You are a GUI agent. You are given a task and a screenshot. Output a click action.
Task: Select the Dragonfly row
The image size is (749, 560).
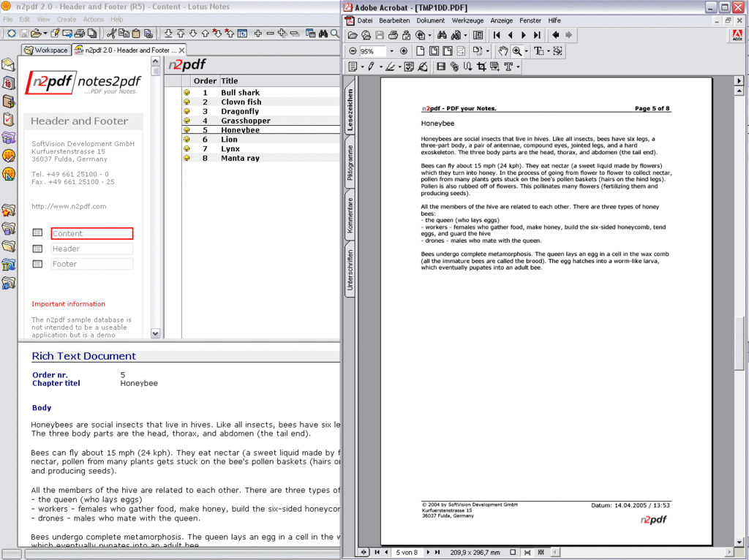(x=261, y=111)
